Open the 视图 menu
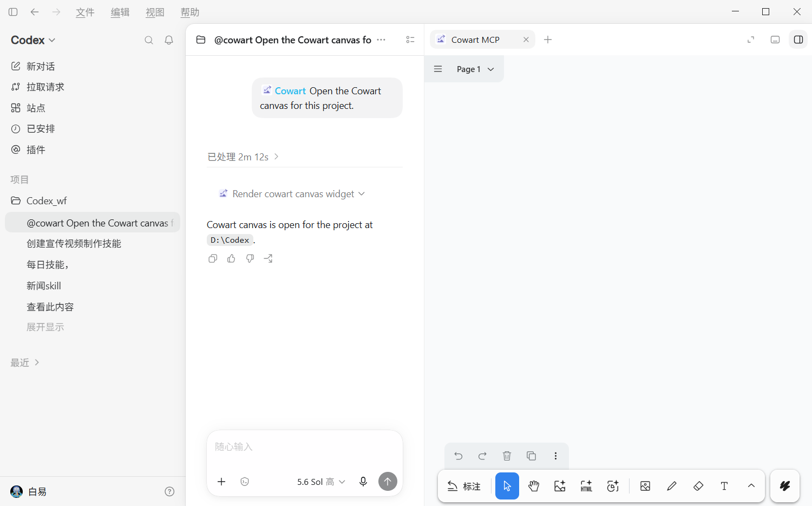The image size is (812, 506). point(155,12)
